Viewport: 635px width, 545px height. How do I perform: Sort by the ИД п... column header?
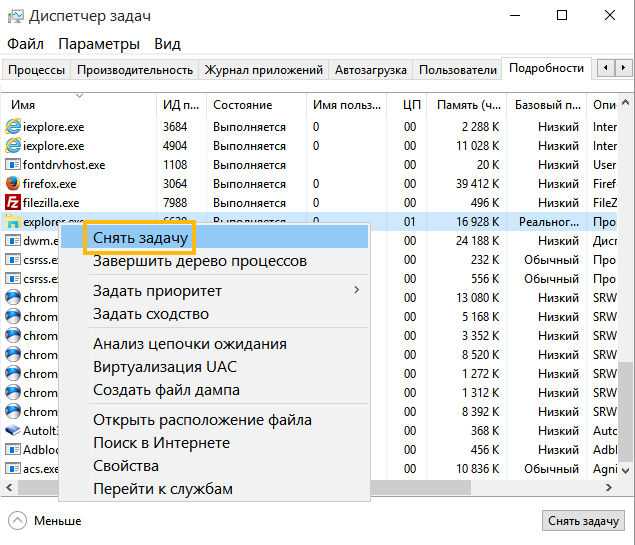pos(181,105)
